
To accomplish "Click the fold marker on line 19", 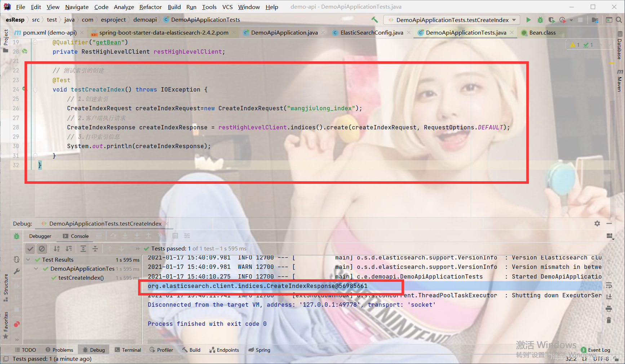I will click(35, 42).
